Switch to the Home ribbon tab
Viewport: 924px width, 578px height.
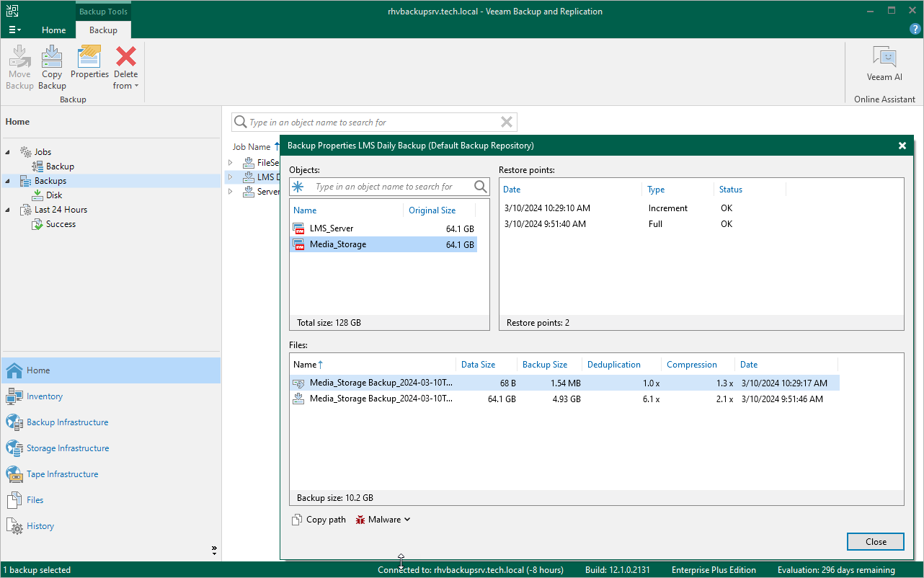[53, 30]
